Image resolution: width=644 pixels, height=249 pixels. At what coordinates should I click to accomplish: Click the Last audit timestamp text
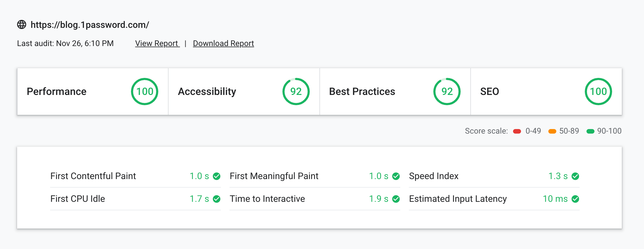65,43
